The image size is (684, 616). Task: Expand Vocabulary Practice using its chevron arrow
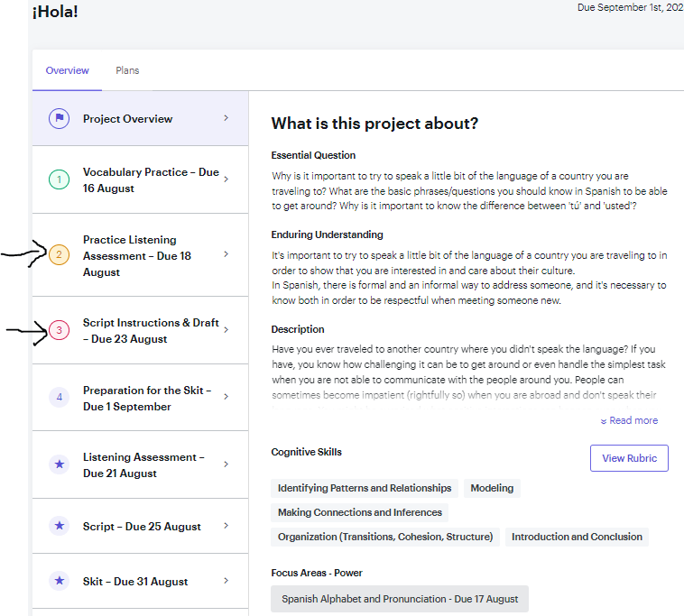point(226,179)
